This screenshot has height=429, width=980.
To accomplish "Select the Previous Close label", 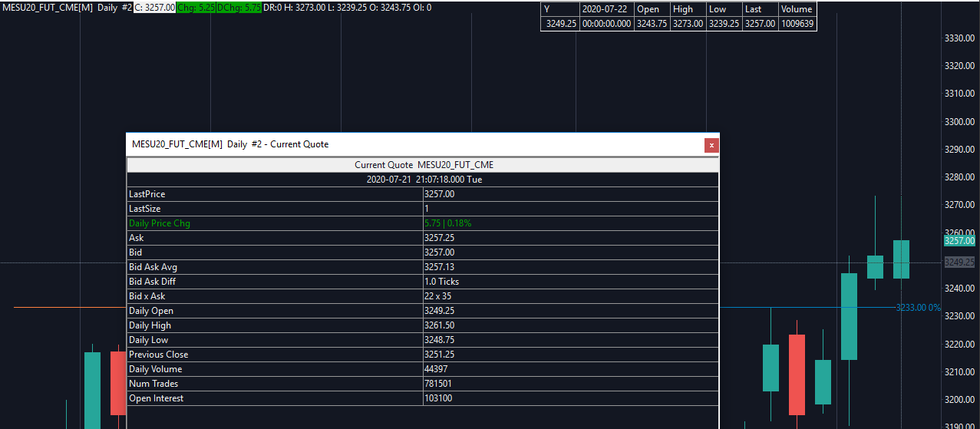I will pos(275,355).
